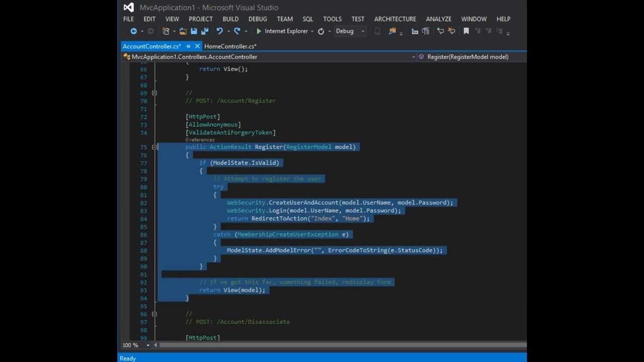Click the // POST: /Account/Disassociate comment
644x362 pixels.
point(237,322)
